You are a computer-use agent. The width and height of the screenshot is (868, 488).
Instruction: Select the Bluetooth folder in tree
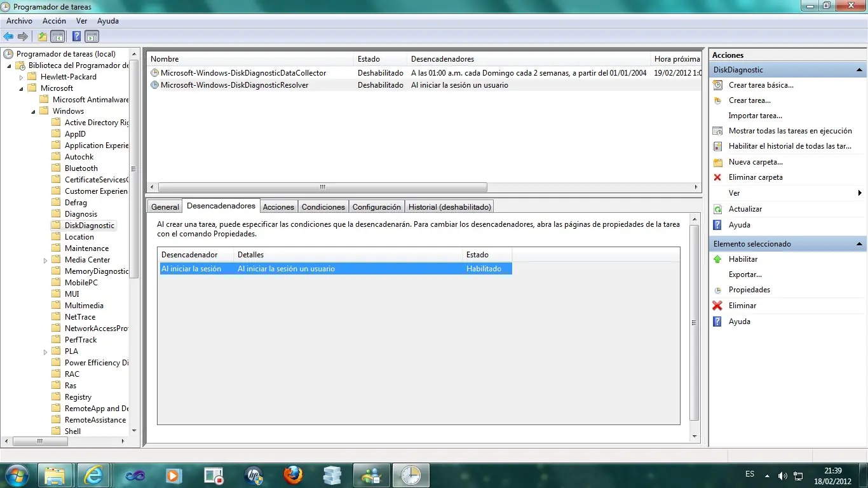point(81,168)
